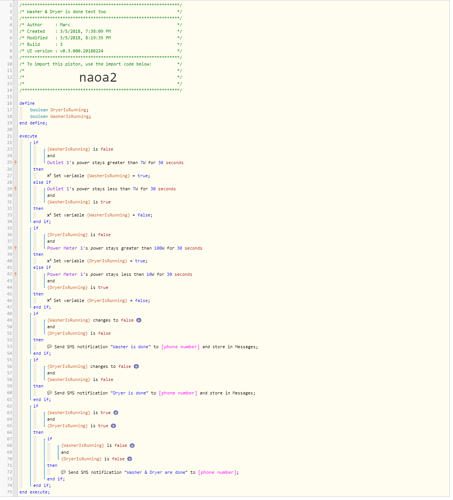Viewport: 453px width, 500px height.
Task: Click the execute keyword on line 21
Action: tap(28, 137)
